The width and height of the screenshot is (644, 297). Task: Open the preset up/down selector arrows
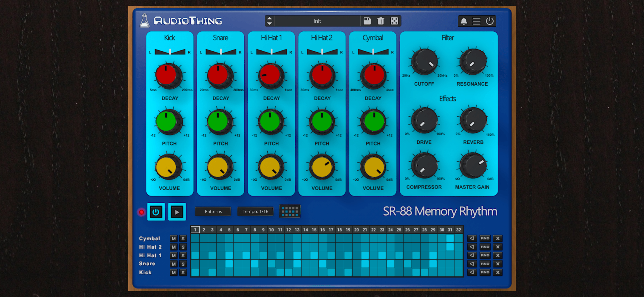(269, 21)
